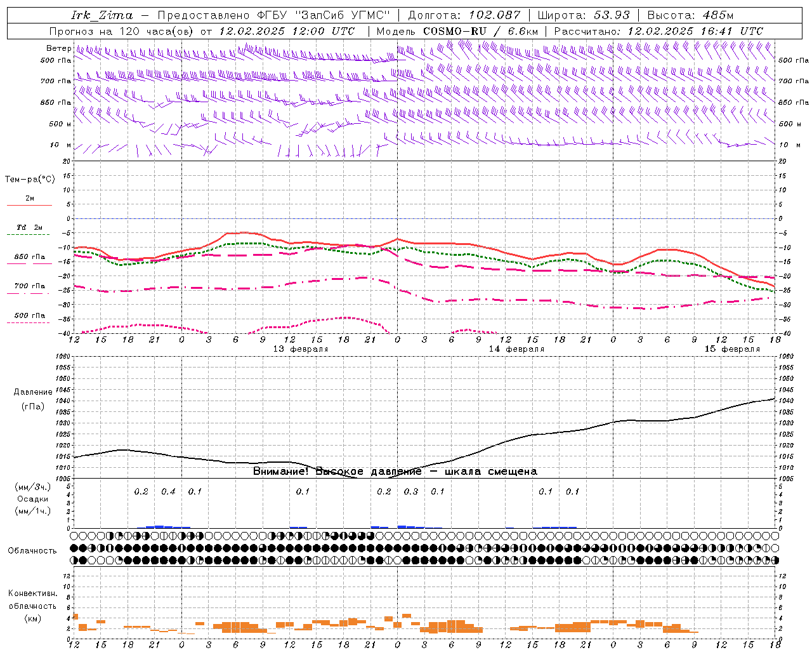Click the precipitation value 0.4
The width and height of the screenshot is (812, 650).
[168, 492]
